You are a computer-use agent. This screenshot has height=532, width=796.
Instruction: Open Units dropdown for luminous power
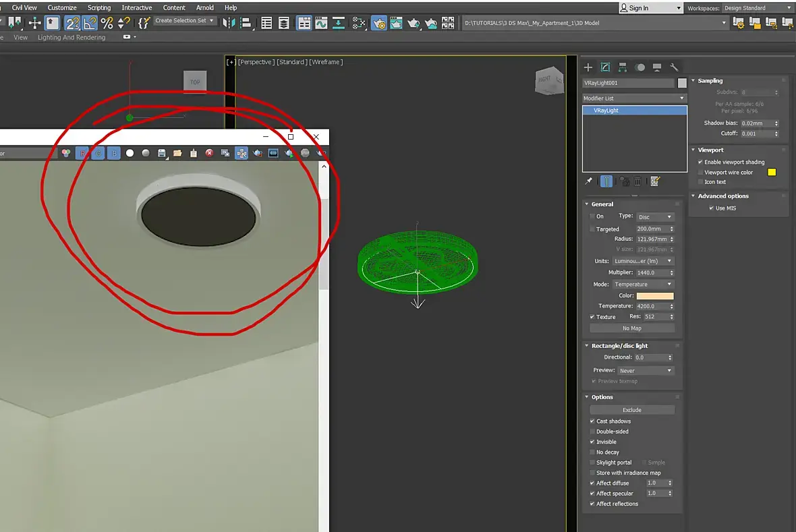tap(643, 261)
